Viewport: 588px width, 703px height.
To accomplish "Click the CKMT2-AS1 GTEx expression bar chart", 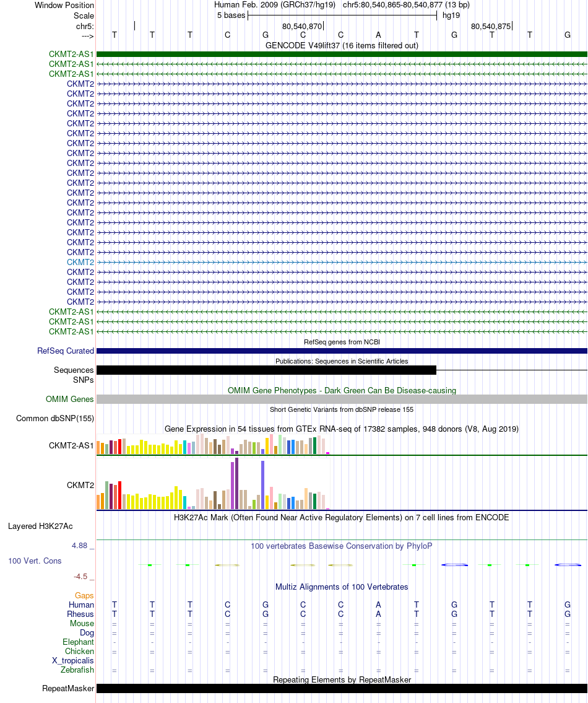I will click(x=214, y=445).
